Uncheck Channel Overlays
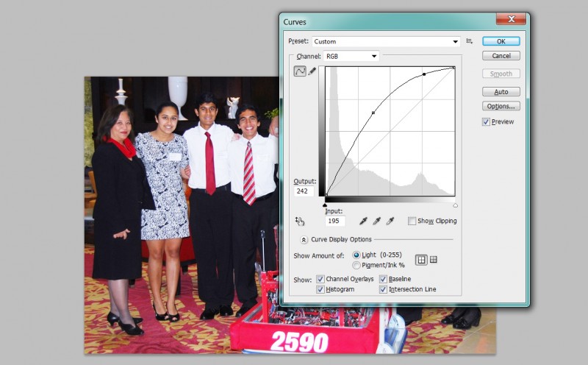 pyautogui.click(x=320, y=279)
